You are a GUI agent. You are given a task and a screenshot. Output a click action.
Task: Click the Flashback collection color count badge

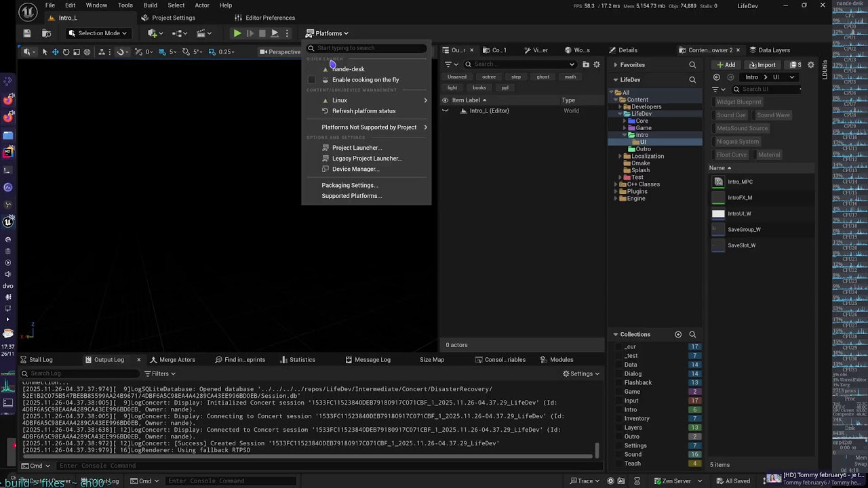pyautogui.click(x=694, y=382)
